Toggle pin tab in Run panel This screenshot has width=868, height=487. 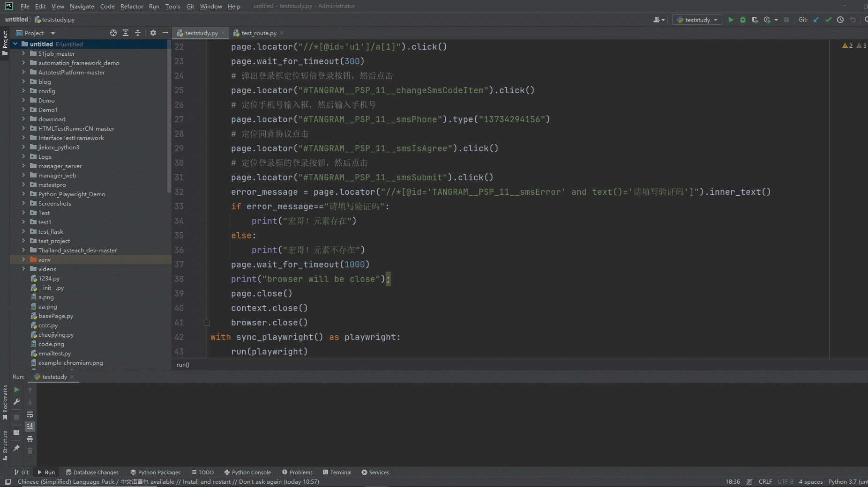point(16,448)
